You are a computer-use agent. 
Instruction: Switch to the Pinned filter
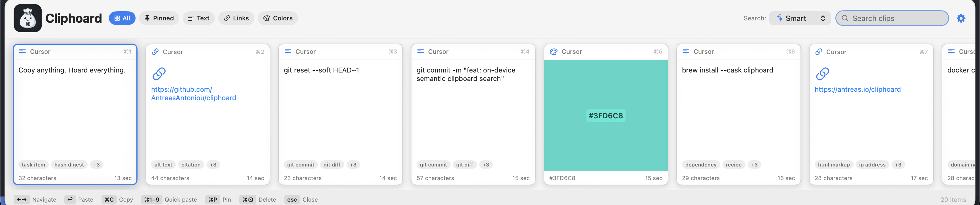[x=159, y=18]
